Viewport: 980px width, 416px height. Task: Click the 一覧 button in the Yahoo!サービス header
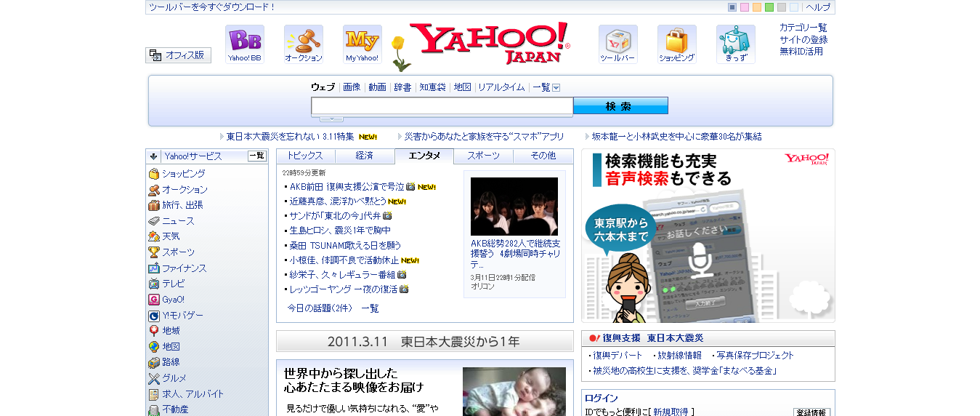pyautogui.click(x=257, y=156)
